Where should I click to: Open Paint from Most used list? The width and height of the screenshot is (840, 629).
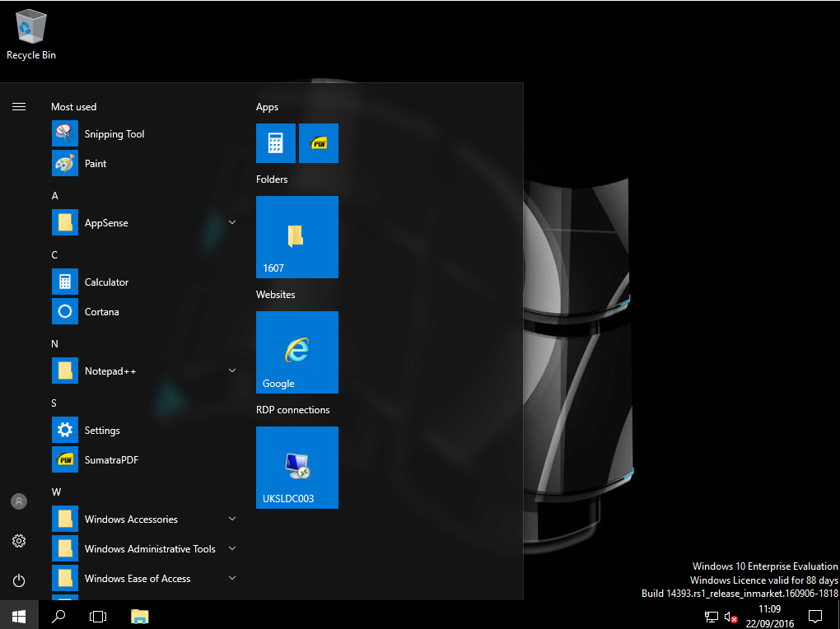pyautogui.click(x=145, y=163)
